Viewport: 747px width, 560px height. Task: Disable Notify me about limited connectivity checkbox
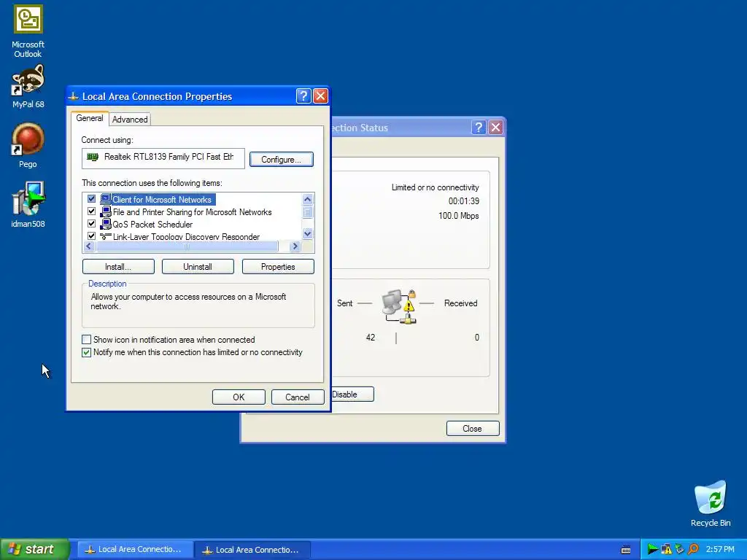point(86,352)
